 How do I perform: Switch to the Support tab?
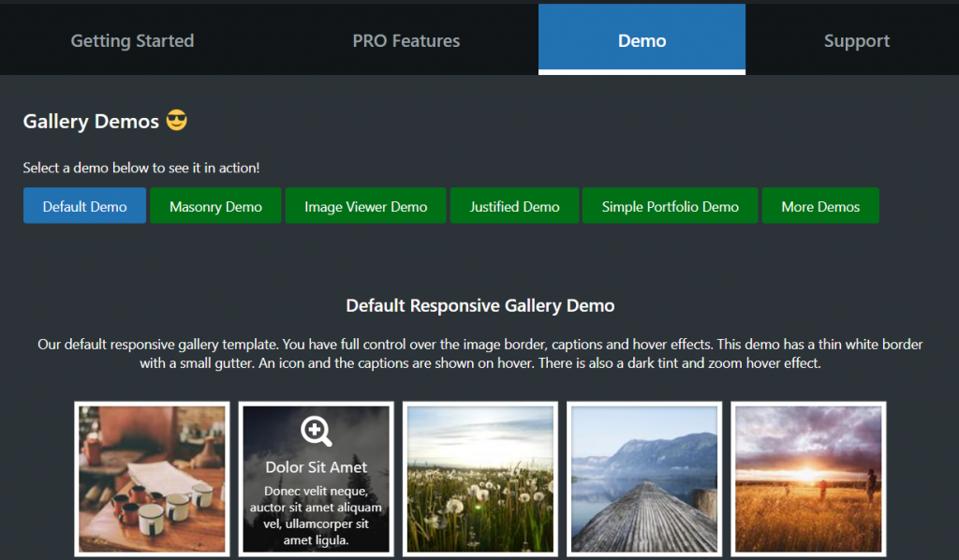856,40
